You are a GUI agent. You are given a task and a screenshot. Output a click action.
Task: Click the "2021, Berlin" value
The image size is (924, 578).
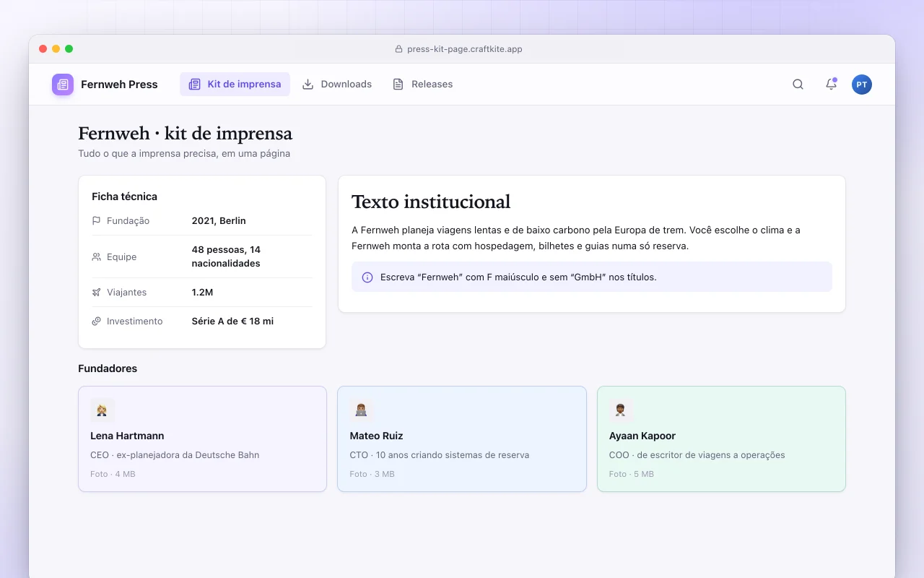(x=219, y=221)
